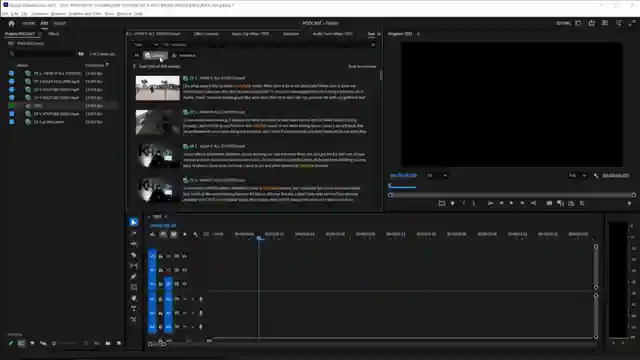Select the Visual search filter button
Viewport: 640px width, 360px height.
(x=155, y=56)
